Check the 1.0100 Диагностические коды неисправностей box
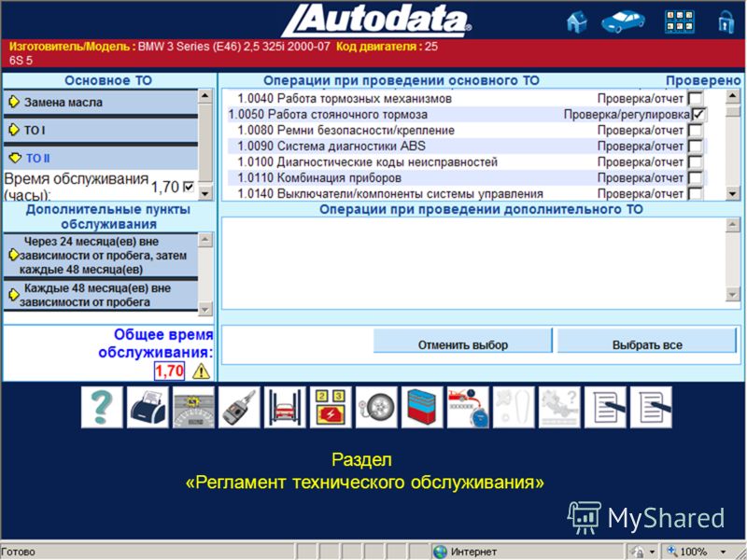 (695, 161)
